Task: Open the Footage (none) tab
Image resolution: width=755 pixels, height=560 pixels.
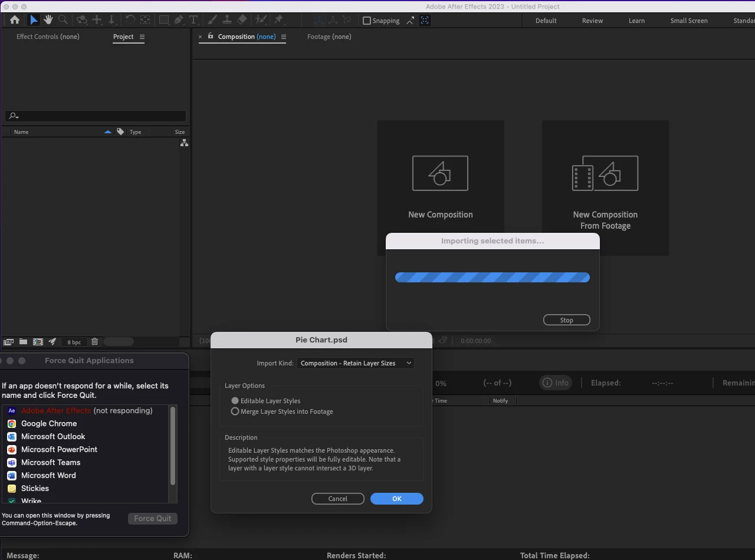Action: [x=329, y=37]
